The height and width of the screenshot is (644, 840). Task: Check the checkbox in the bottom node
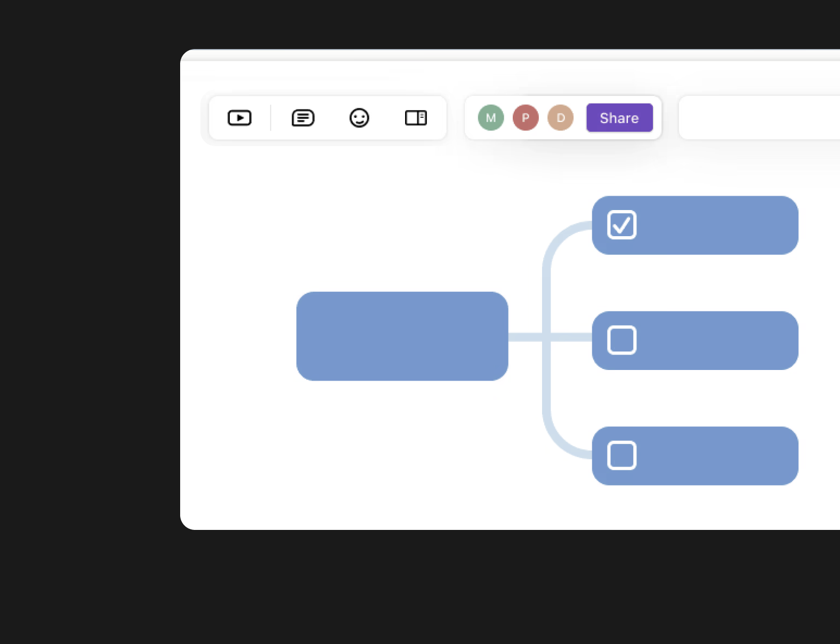[622, 456]
